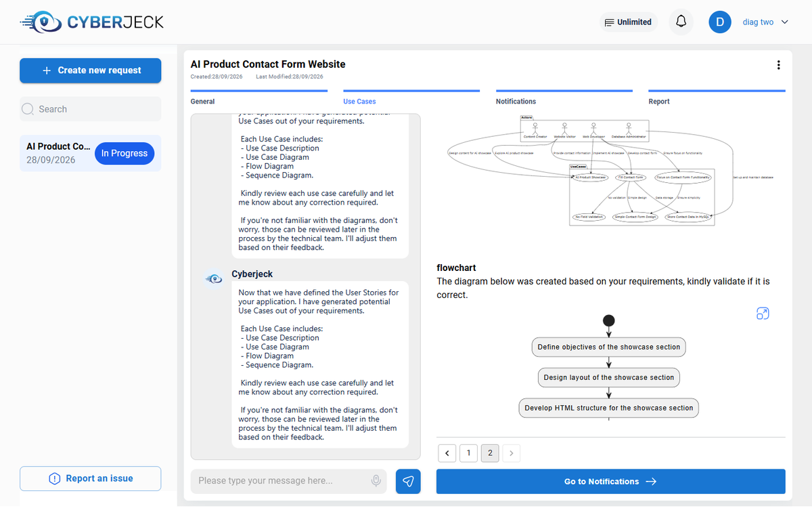Screen dimensions: 812x508
Task: Focus the Search requests field
Action: click(90, 109)
